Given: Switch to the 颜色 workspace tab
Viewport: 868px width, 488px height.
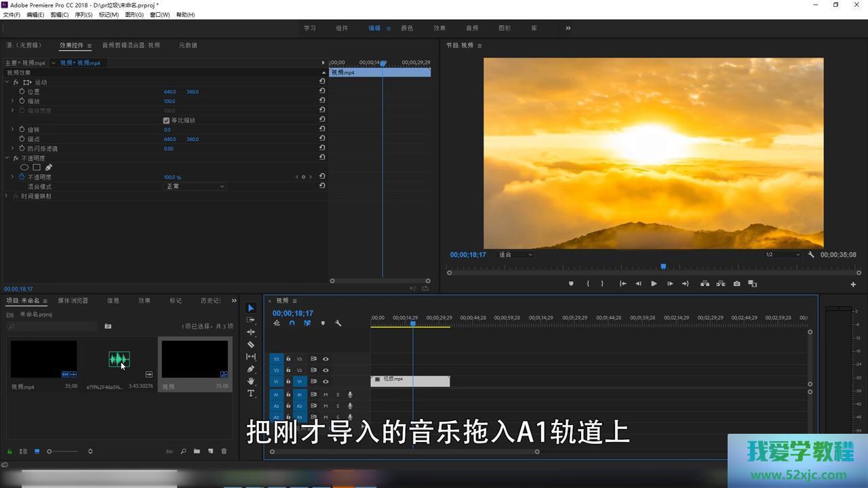Looking at the screenshot, I should point(407,28).
